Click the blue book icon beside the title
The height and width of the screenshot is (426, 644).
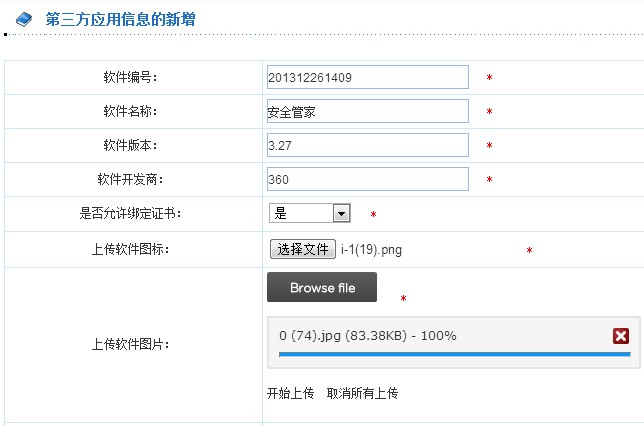click(x=24, y=19)
